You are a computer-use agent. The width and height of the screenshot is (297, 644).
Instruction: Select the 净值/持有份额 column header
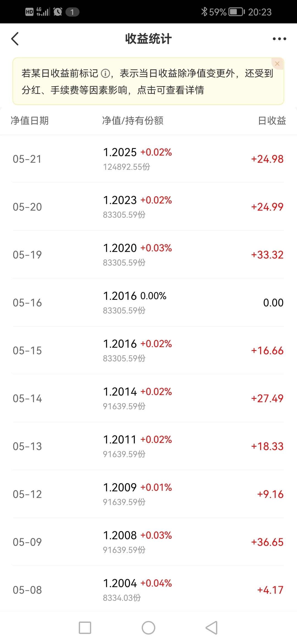[x=133, y=121]
